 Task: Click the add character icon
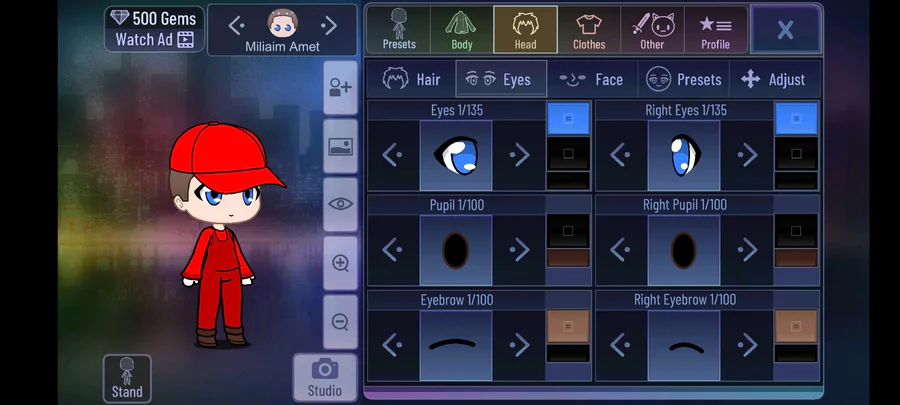tap(340, 88)
